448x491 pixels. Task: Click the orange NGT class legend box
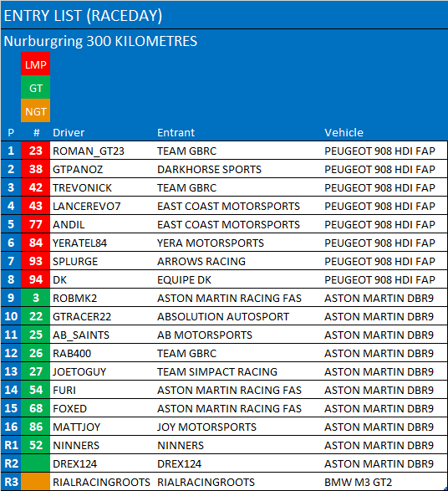coord(35,111)
